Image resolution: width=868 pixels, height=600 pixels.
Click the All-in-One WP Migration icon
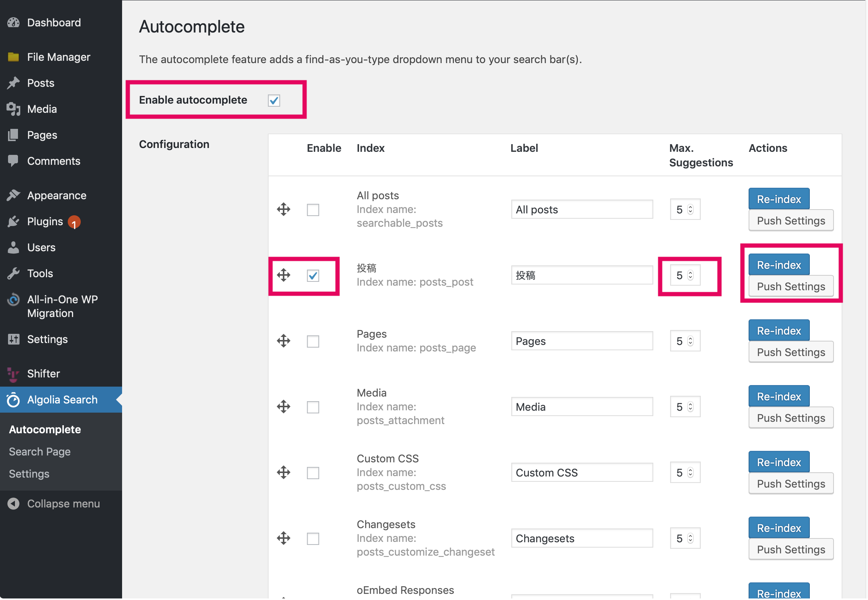13,299
